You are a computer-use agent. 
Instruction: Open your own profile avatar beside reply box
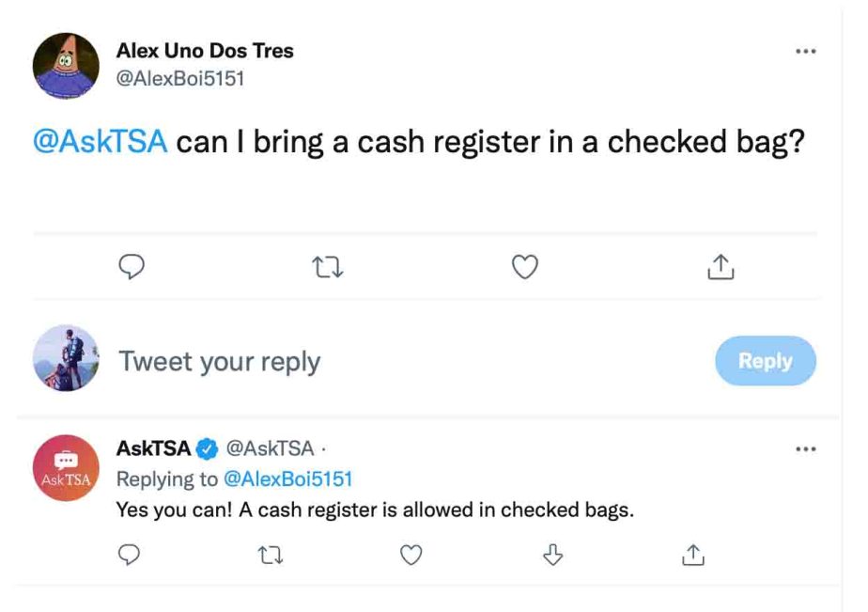(x=66, y=358)
